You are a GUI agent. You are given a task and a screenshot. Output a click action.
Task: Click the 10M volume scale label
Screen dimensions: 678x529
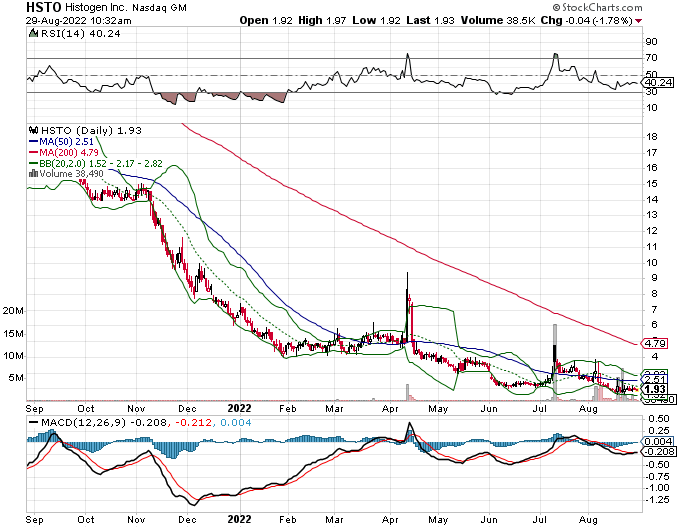(x=13, y=356)
